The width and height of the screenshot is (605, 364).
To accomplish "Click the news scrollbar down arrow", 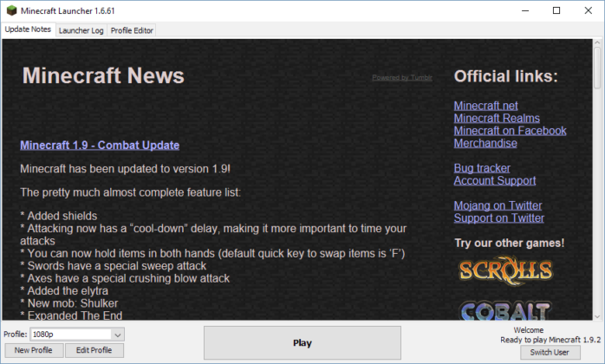I will point(597,316).
